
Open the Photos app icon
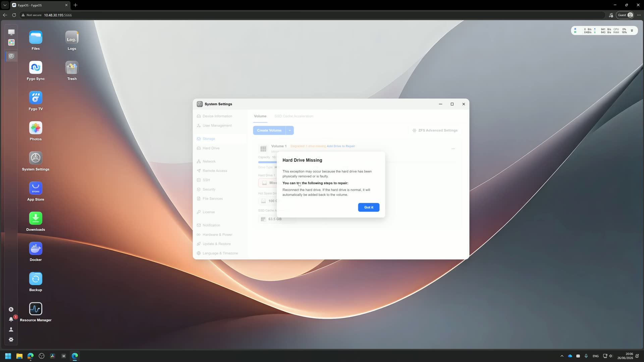36,128
